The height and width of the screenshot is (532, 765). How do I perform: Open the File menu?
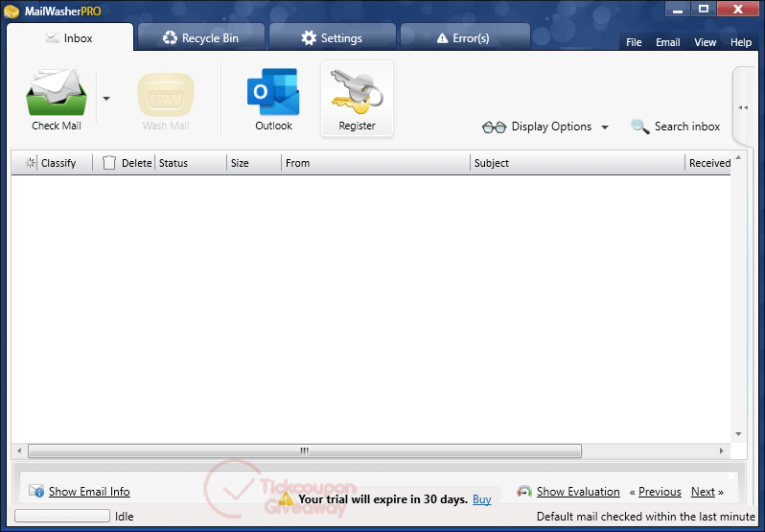click(634, 42)
